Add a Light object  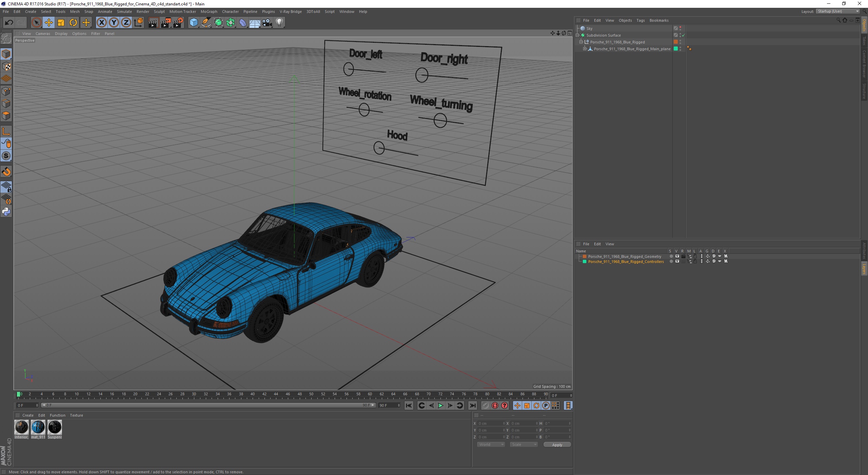point(279,22)
